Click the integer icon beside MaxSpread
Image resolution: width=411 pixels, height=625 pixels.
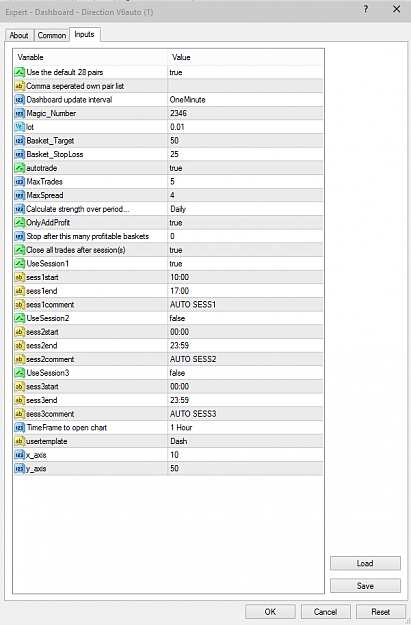point(20,195)
